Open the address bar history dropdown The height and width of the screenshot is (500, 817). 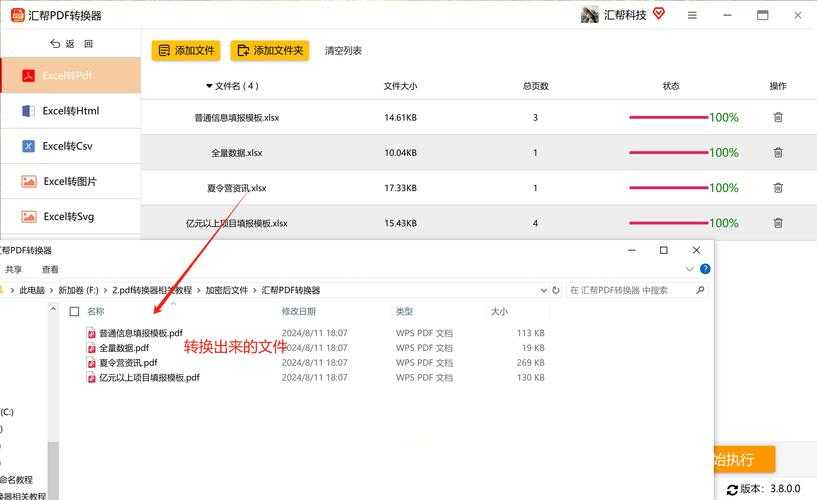[x=543, y=290]
